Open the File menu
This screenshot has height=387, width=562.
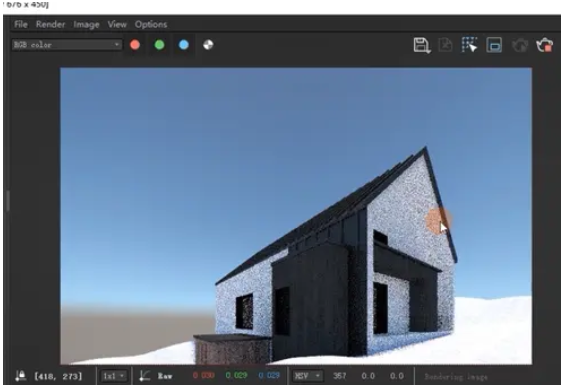pyautogui.click(x=21, y=24)
